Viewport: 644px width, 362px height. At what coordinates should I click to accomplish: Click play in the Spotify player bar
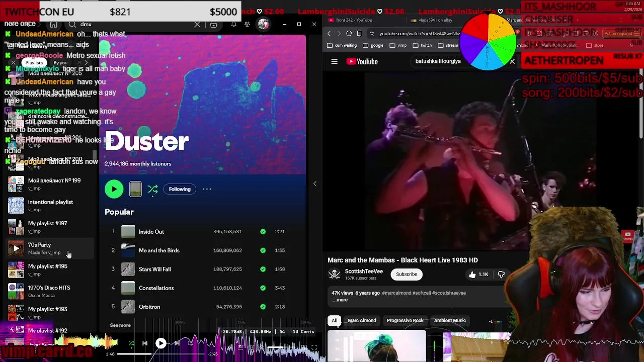point(161,343)
